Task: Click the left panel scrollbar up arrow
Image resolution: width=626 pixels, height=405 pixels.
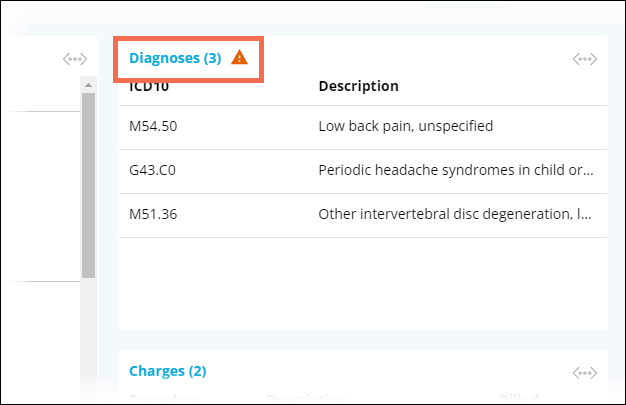Action: point(88,86)
